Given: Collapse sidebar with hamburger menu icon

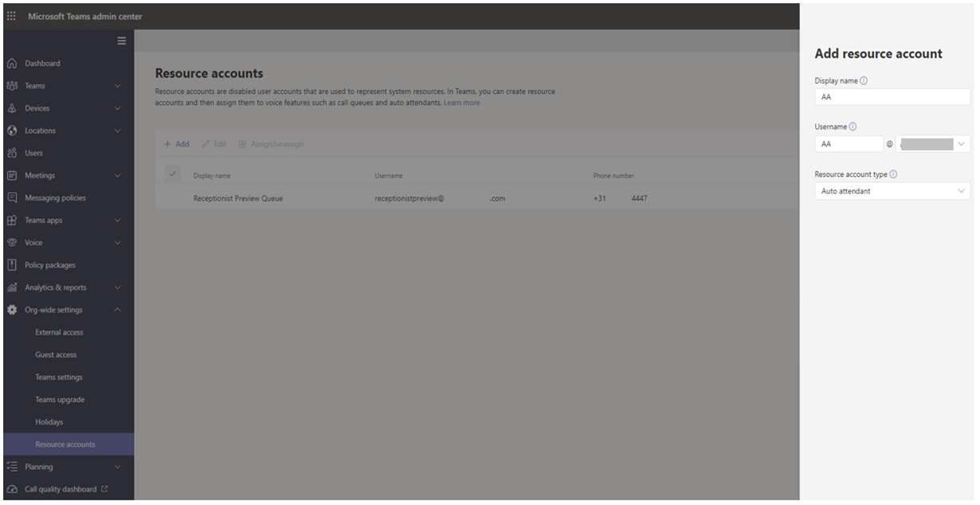Looking at the screenshot, I should [x=122, y=41].
